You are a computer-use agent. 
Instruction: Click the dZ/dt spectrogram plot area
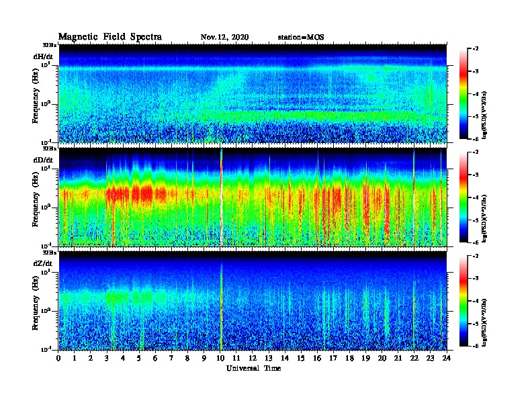coord(253,301)
